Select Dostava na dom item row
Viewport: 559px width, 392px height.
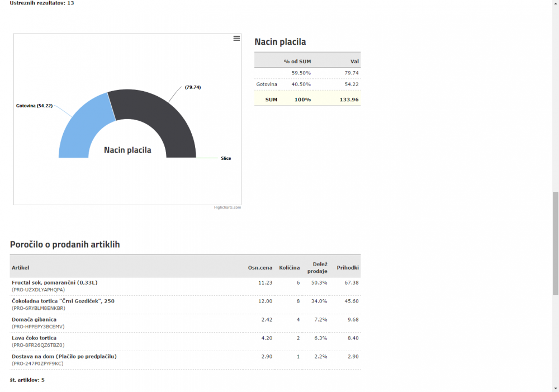click(x=64, y=357)
